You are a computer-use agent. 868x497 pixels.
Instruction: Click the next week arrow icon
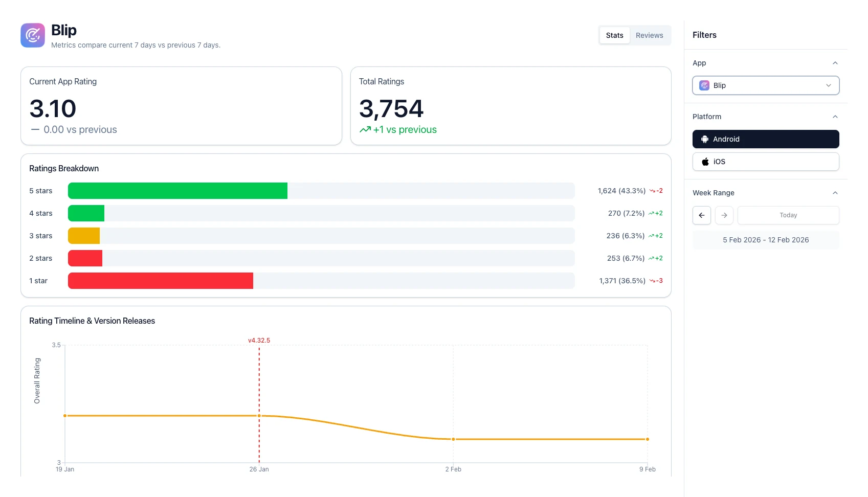click(724, 215)
